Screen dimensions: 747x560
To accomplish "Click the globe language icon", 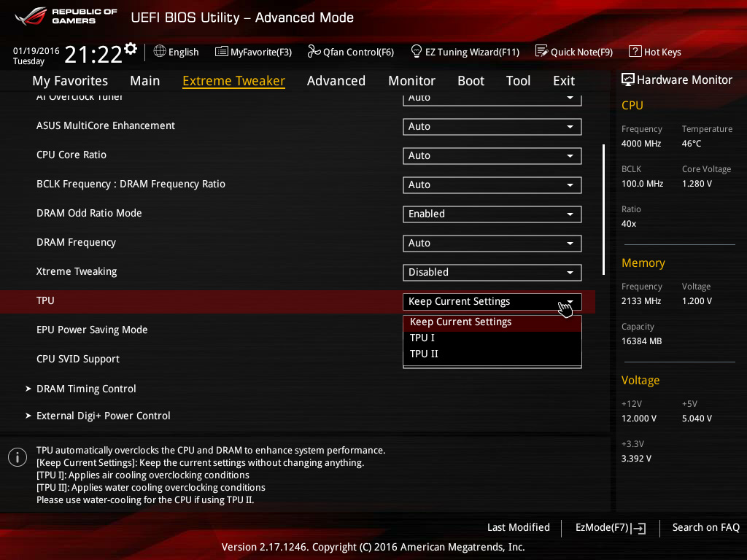I will 160,51.
